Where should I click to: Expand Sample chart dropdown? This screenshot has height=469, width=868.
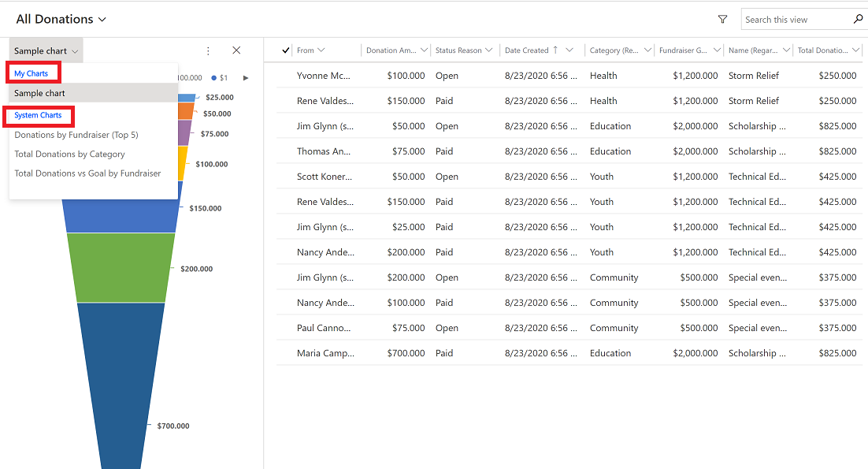pyautogui.click(x=46, y=51)
